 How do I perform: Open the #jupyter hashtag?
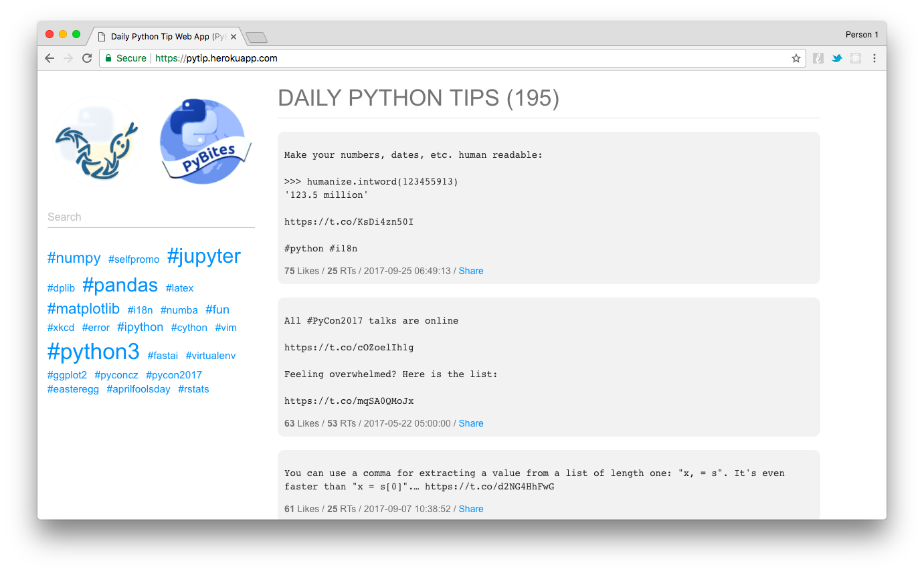[203, 256]
